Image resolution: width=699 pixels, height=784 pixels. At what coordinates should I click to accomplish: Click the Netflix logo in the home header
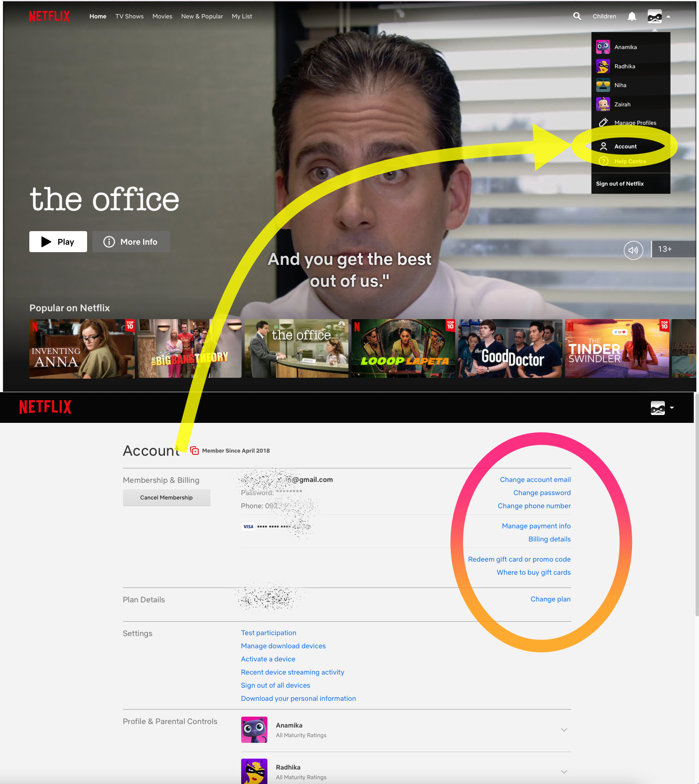pos(49,16)
